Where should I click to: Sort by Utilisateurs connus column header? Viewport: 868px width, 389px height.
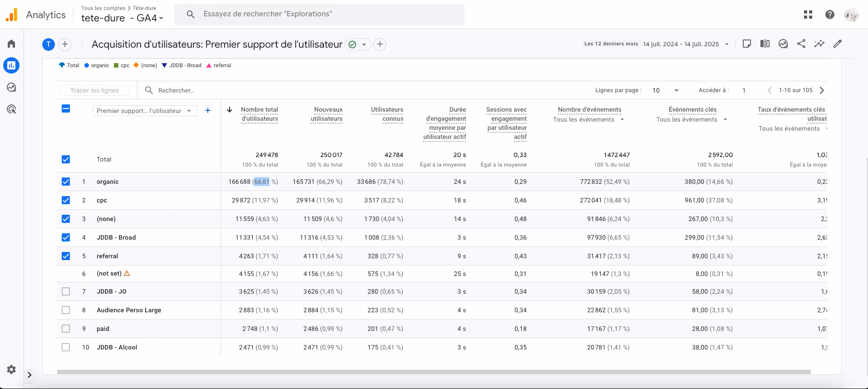pyautogui.click(x=387, y=114)
